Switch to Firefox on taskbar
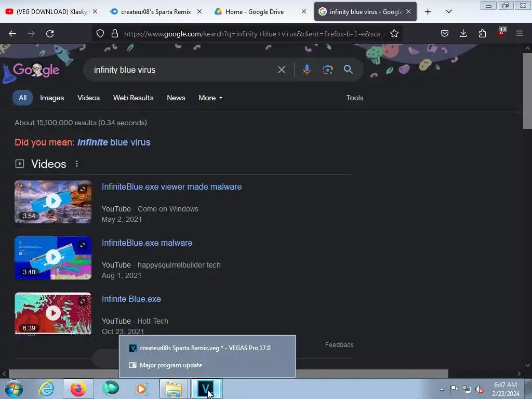 [x=78, y=389]
